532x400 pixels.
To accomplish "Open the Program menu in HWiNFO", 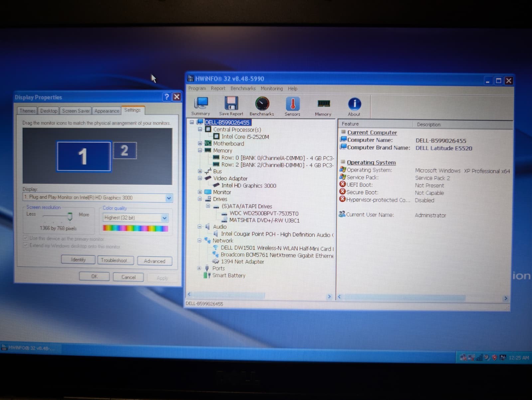I will click(x=197, y=88).
